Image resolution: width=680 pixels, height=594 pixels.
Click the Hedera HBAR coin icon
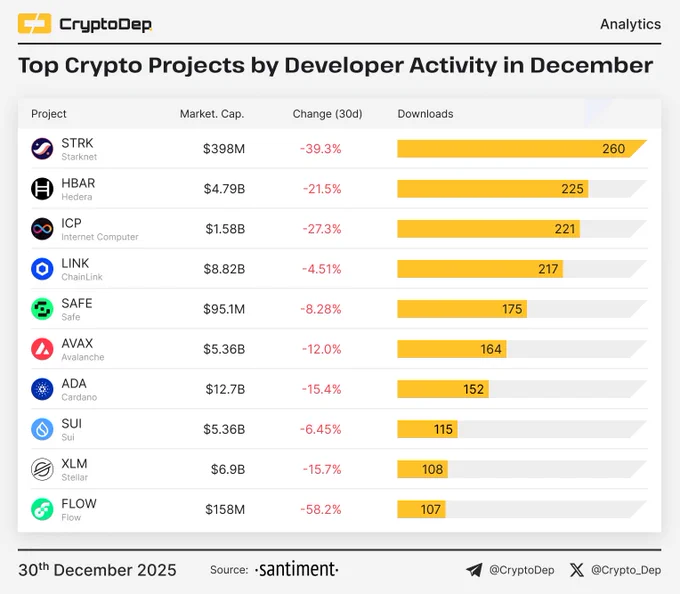(x=42, y=189)
